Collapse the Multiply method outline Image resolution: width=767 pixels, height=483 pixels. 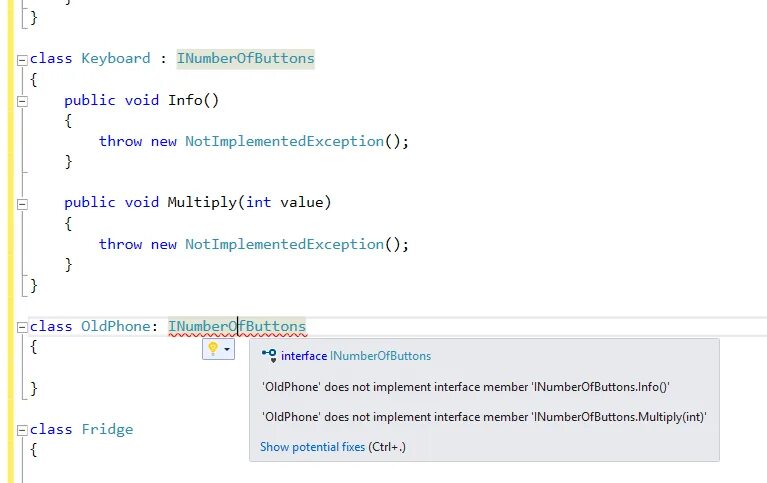[x=22, y=204]
